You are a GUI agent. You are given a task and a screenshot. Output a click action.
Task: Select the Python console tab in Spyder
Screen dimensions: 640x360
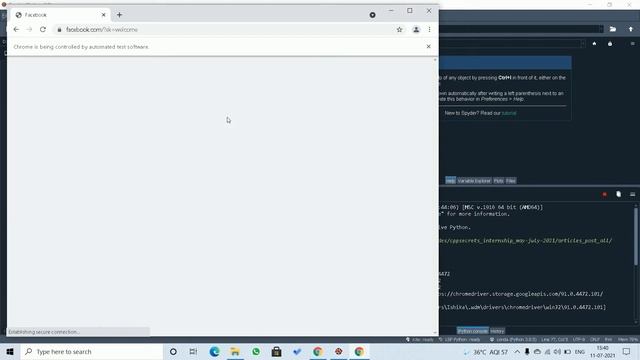472,331
